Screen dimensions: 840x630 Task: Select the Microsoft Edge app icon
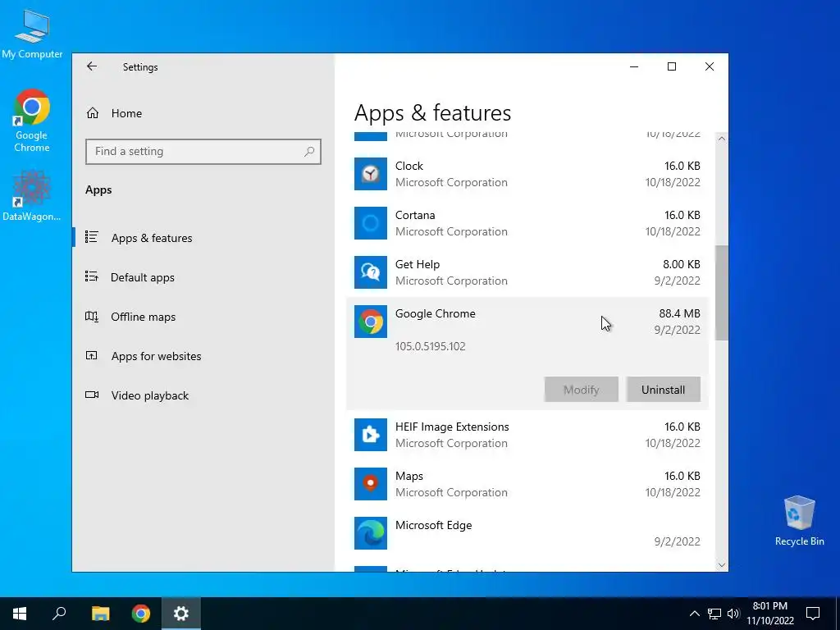tap(370, 533)
